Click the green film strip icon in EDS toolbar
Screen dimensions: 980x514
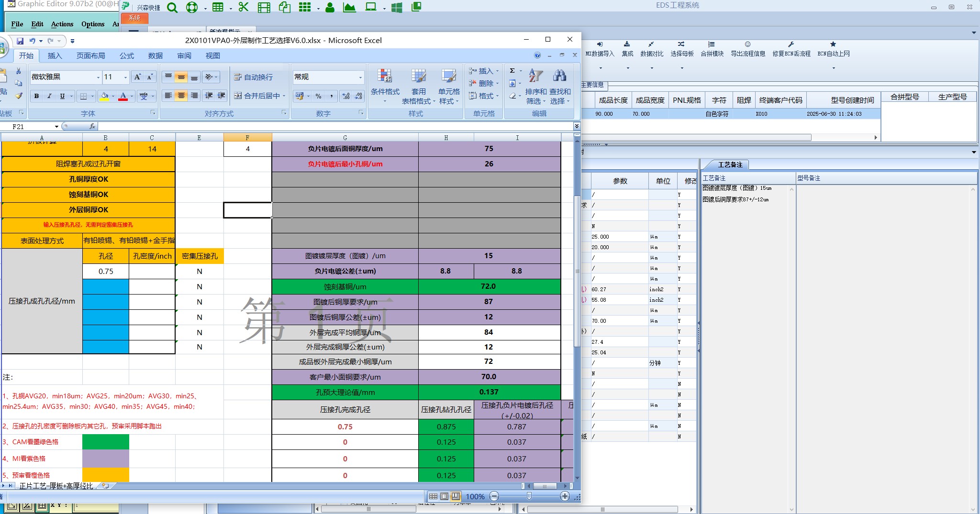[264, 7]
